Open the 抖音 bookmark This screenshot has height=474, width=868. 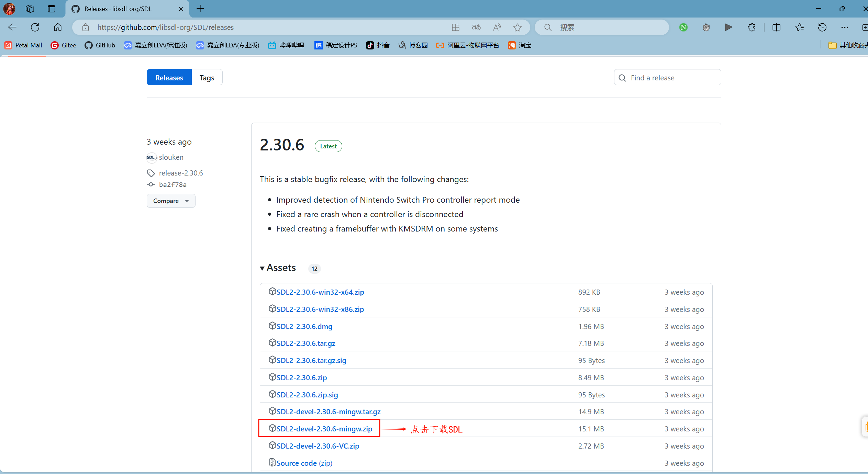[378, 45]
